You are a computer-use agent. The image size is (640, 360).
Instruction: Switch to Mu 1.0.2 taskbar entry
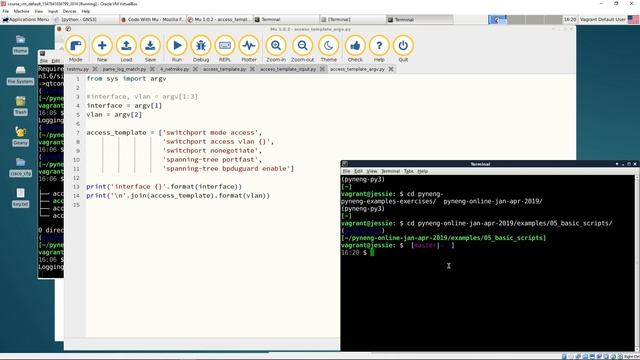point(219,20)
